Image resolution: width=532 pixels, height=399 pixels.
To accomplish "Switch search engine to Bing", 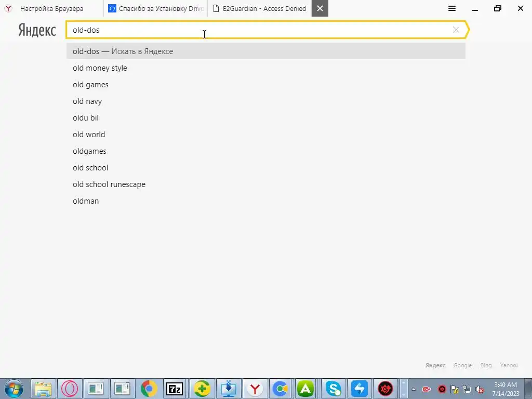I will pyautogui.click(x=486, y=365).
